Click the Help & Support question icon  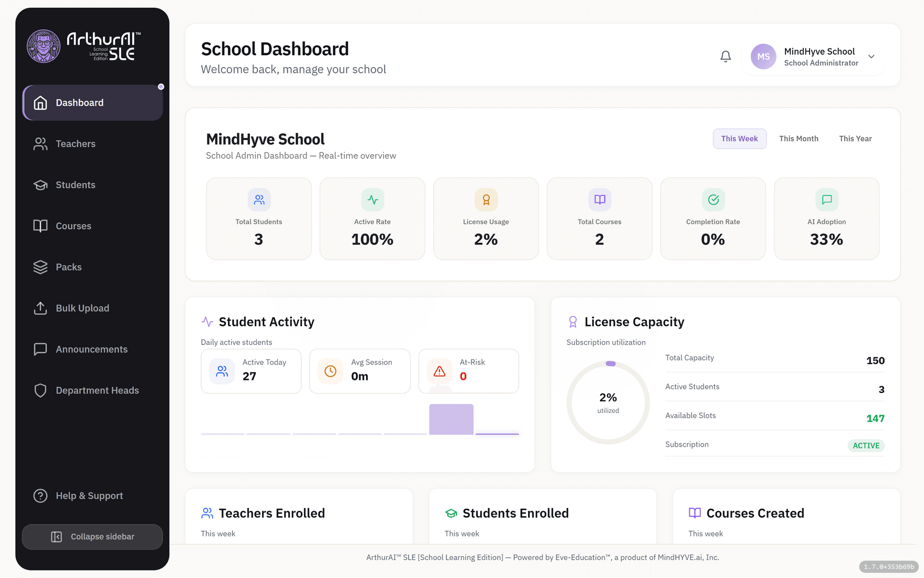40,496
